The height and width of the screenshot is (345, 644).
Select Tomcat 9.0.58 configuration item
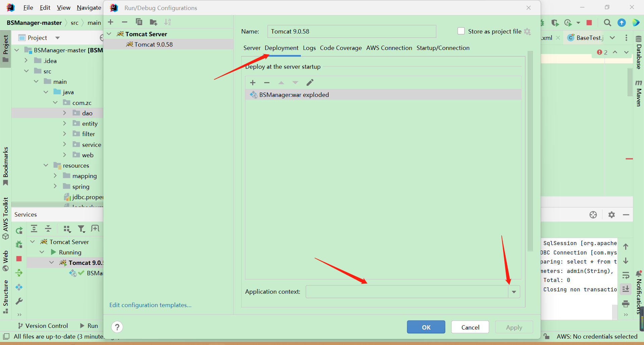coord(168,44)
